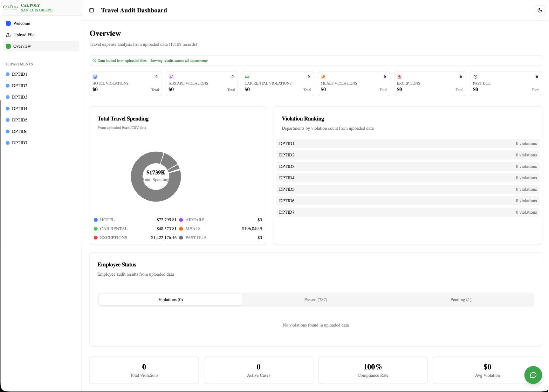Click the exceptions warning triangle icon
The height and width of the screenshot is (392, 549).
click(x=399, y=77)
